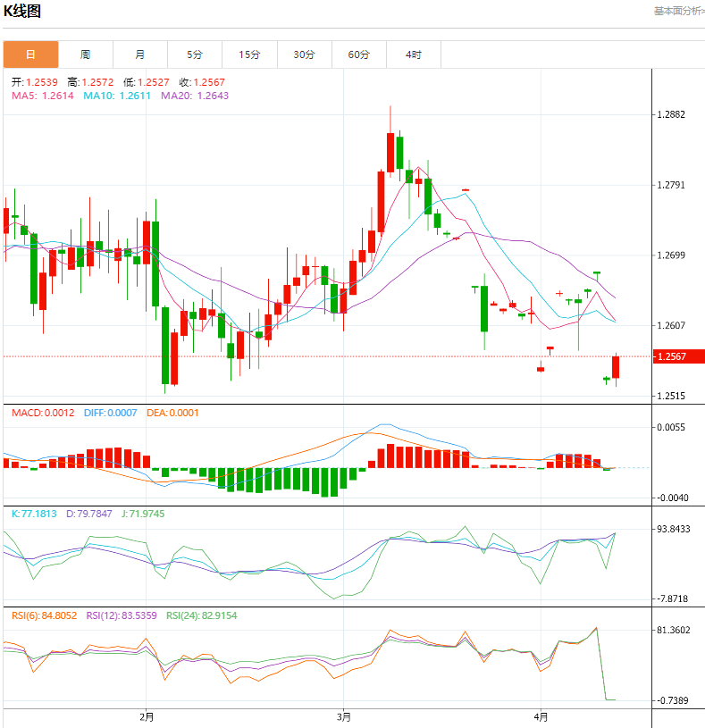Viewport: 705px width, 728px height.
Task: Click the 1.2882 price axis label
Action: click(670, 114)
